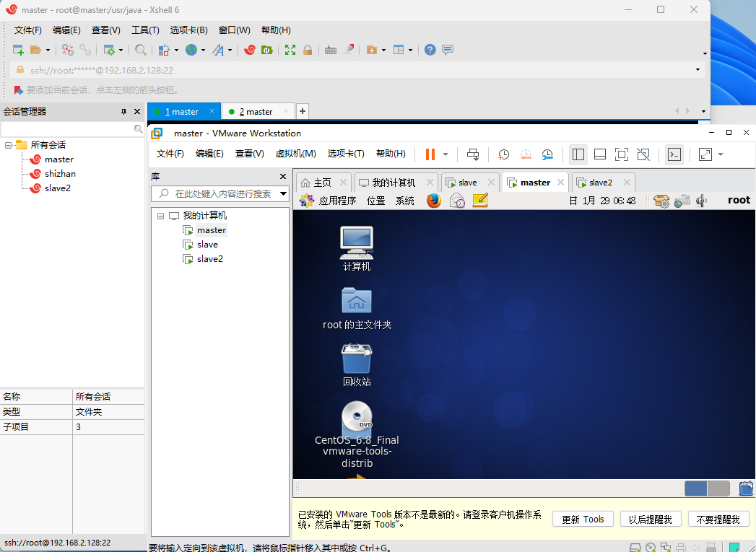Click the green full screen arrows icon in Xshell
The image size is (756, 552).
(290, 50)
